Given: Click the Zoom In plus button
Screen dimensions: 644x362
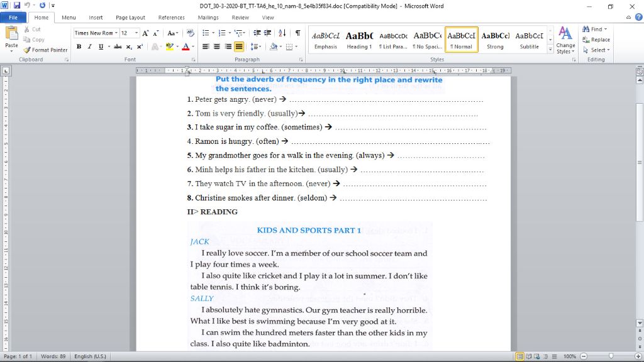Looking at the screenshot, I should click(638, 356).
